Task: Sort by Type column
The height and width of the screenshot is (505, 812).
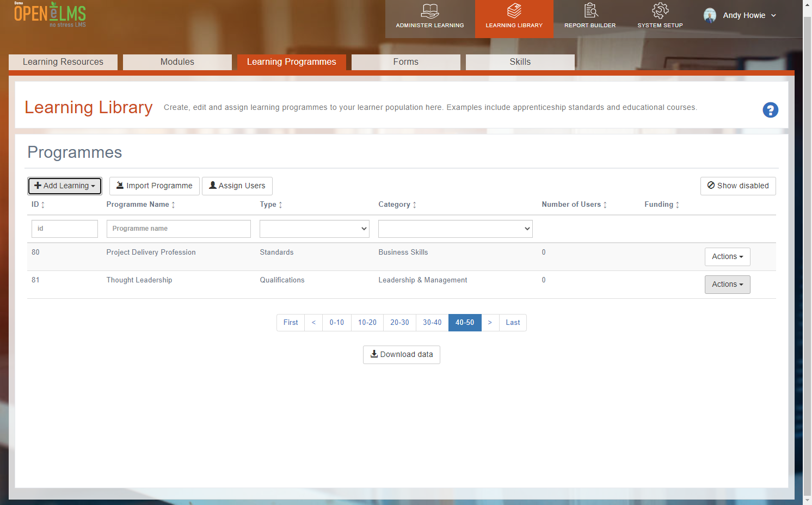Action: [x=271, y=205]
